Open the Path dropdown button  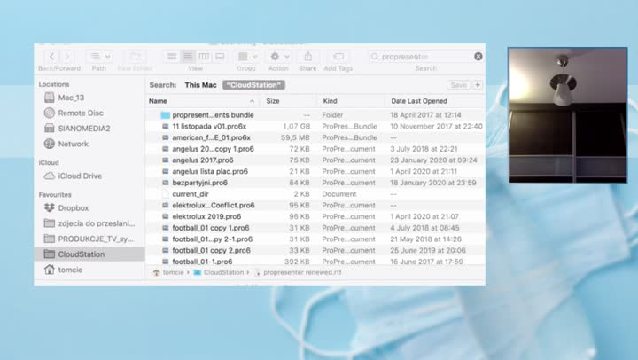coord(100,56)
